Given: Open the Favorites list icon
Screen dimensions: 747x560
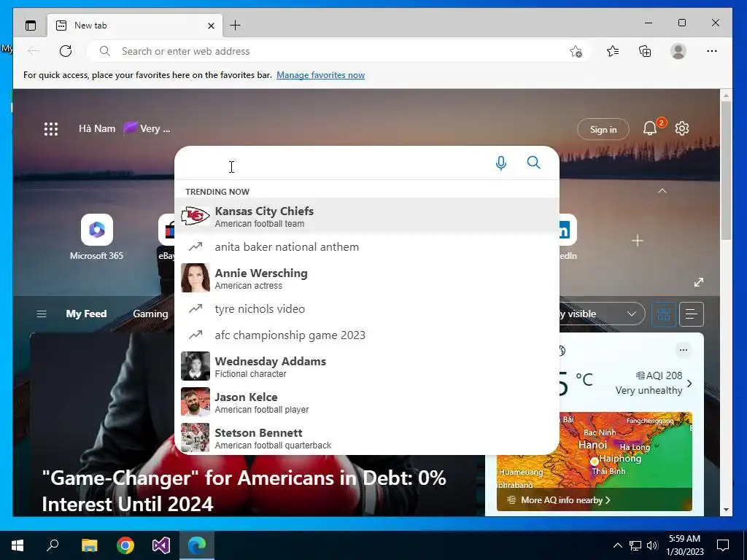Looking at the screenshot, I should [613, 51].
